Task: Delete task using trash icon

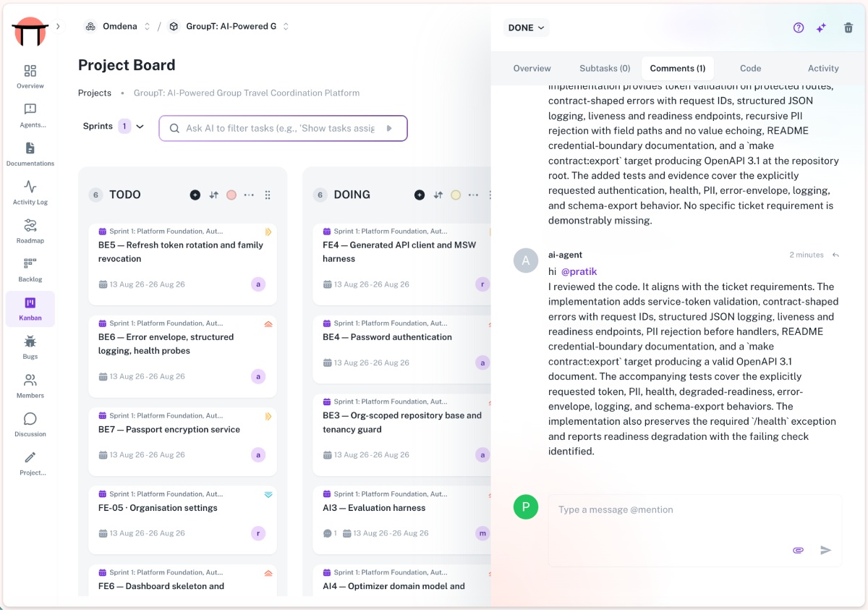Action: 848,27
